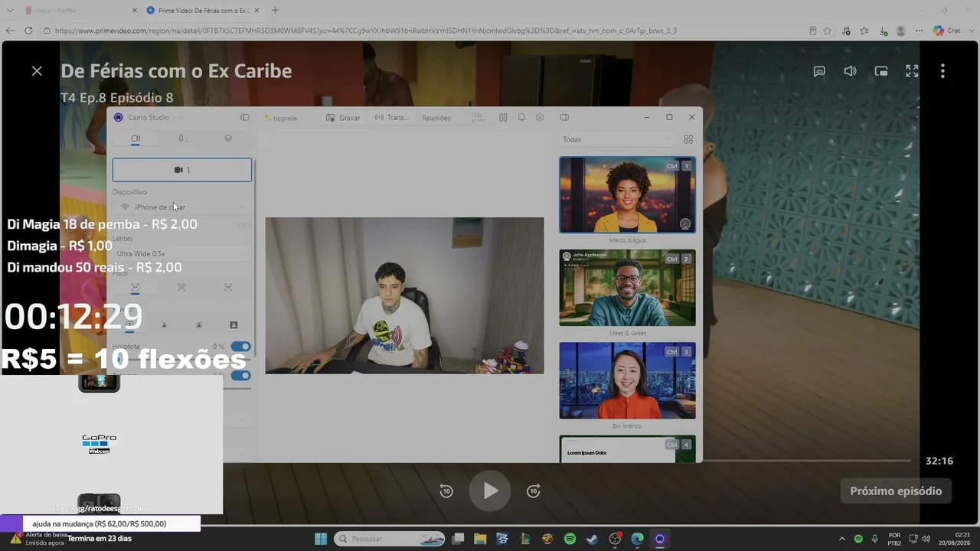Screen dimensions: 980x551
Task: Open Camo Studio notifications bell
Action: point(521,118)
